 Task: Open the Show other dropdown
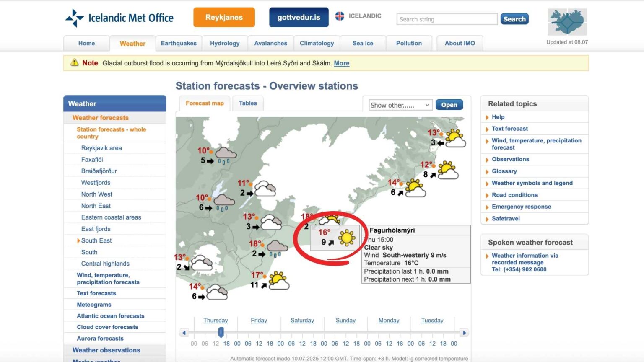coord(400,105)
